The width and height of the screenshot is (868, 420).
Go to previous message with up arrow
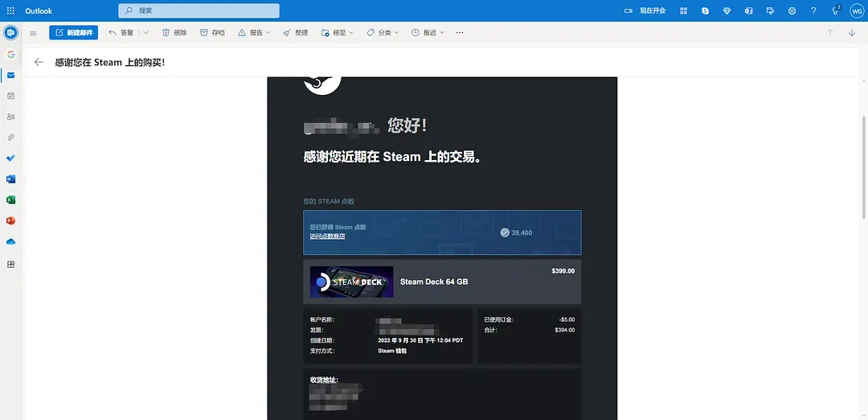pyautogui.click(x=829, y=33)
